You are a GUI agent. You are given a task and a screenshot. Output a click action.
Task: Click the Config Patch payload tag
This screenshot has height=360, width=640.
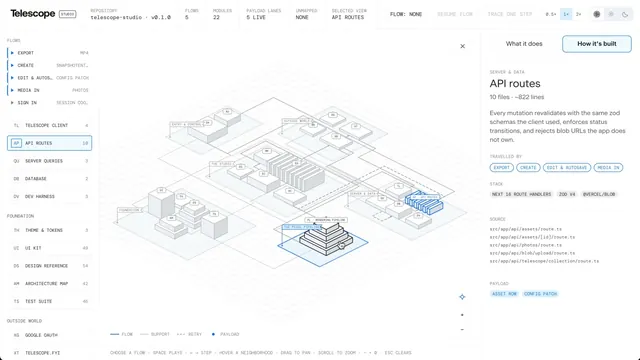point(540,293)
